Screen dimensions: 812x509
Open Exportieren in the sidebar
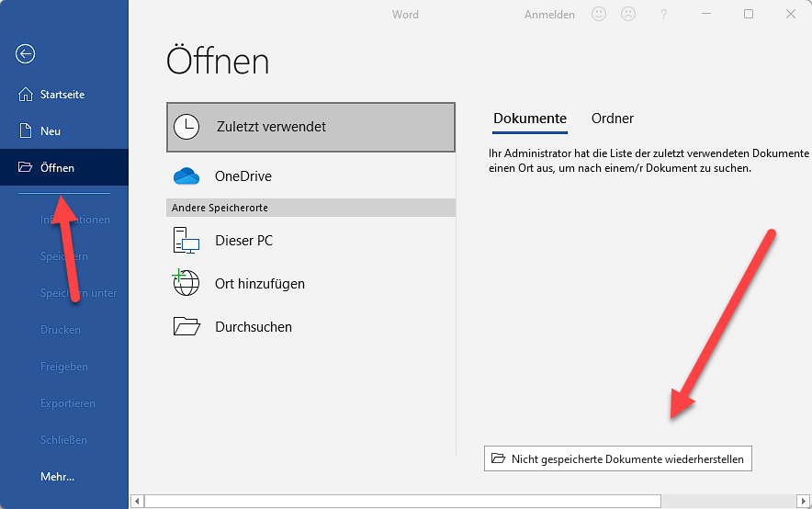pos(64,403)
